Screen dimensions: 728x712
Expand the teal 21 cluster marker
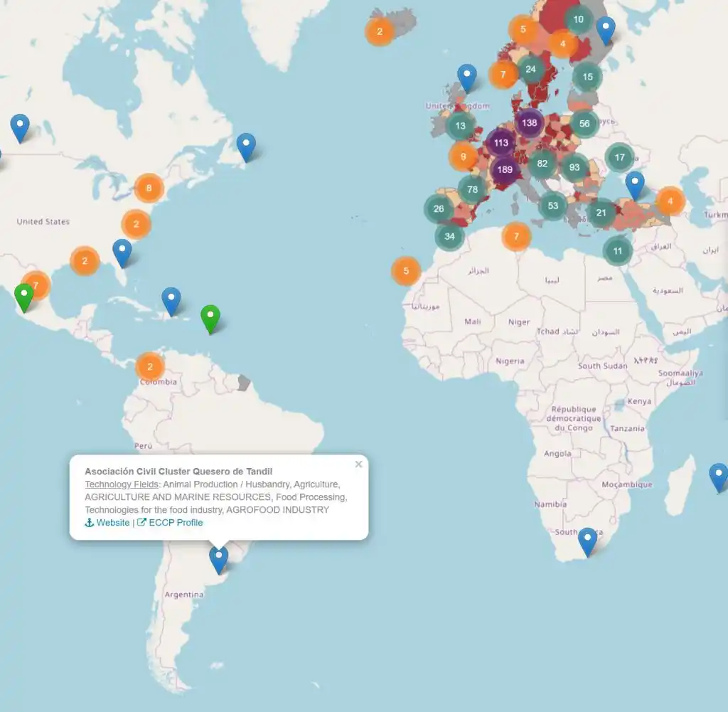click(x=601, y=213)
